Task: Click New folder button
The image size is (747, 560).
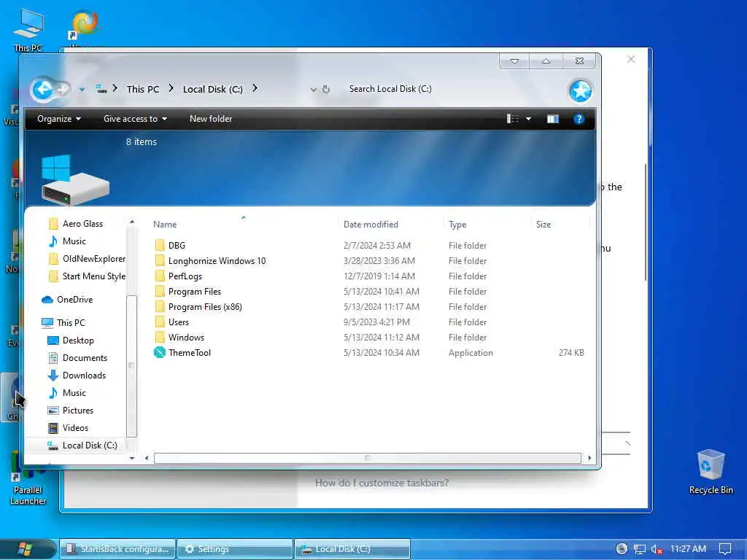Action: [x=211, y=119]
